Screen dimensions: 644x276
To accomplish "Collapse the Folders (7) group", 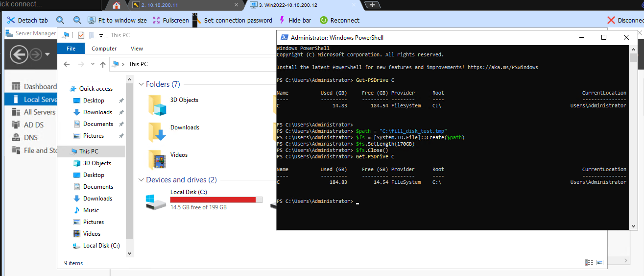I will 141,84.
